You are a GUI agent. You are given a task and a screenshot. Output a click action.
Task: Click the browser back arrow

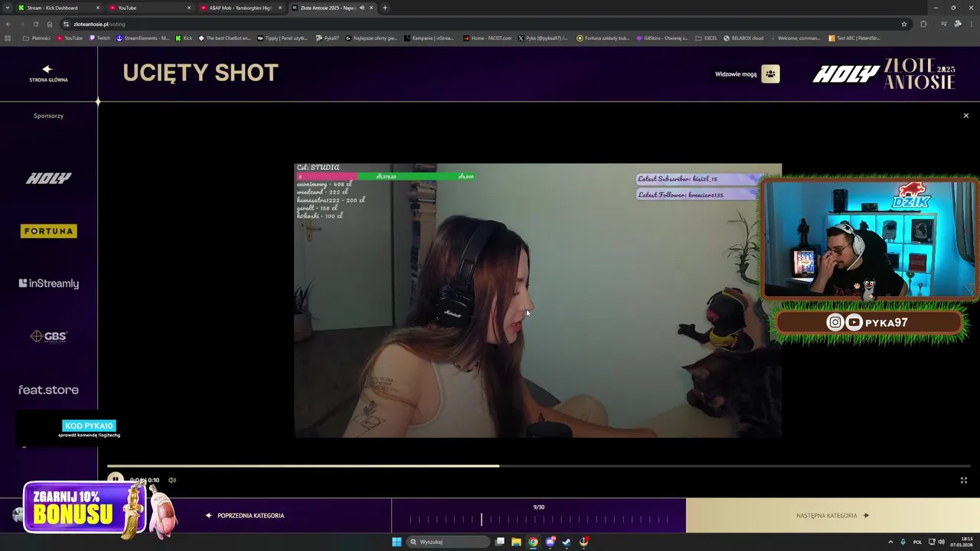tap(8, 24)
